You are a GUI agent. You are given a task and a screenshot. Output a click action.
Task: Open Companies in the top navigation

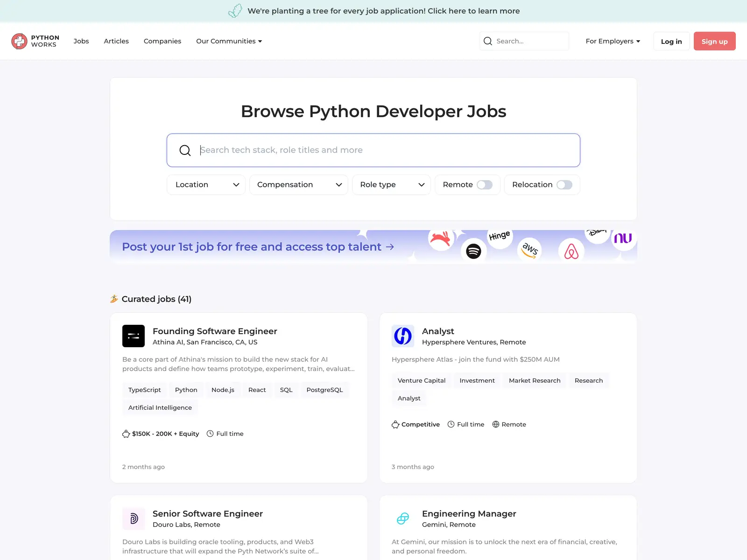[162, 41]
